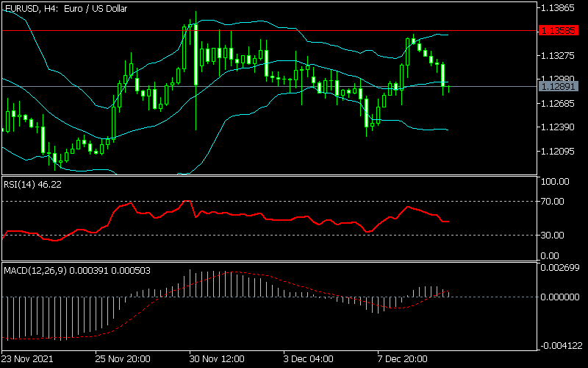Click the 1.12685 price scale value
588x368 pixels.
tap(559, 103)
